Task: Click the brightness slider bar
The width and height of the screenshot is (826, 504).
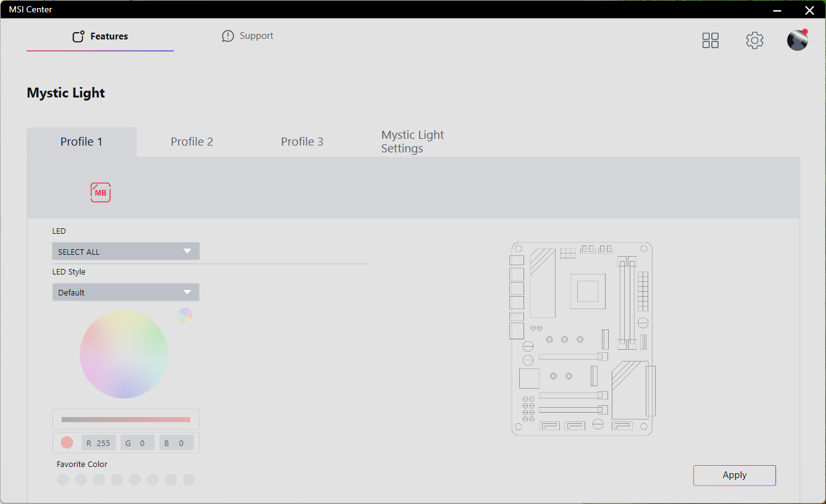Action: [126, 419]
